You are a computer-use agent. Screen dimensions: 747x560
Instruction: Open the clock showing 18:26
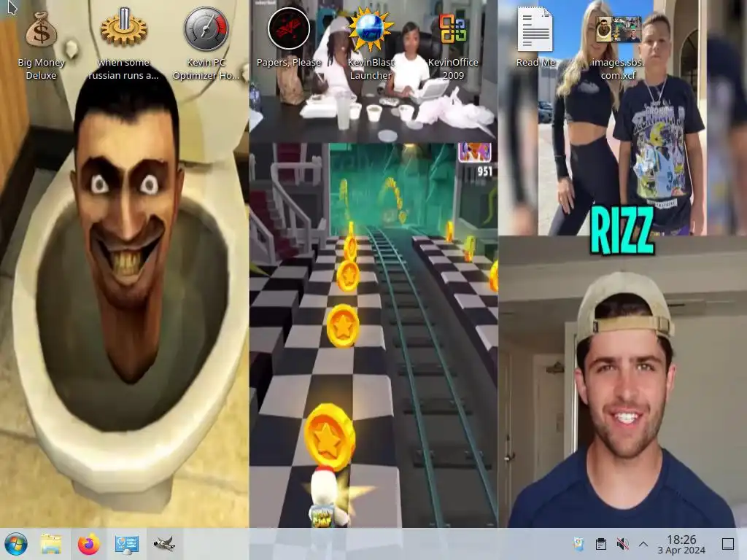(681, 544)
